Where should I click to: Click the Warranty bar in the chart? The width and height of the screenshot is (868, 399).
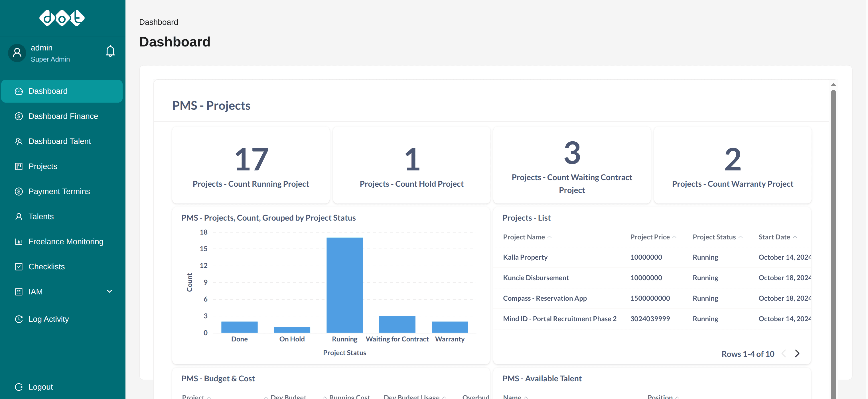point(449,327)
